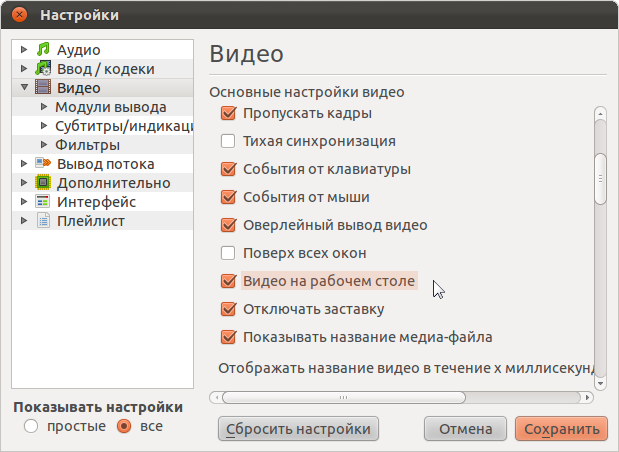Click the scroll down arrow
This screenshot has height=452, width=619.
pos(600,383)
